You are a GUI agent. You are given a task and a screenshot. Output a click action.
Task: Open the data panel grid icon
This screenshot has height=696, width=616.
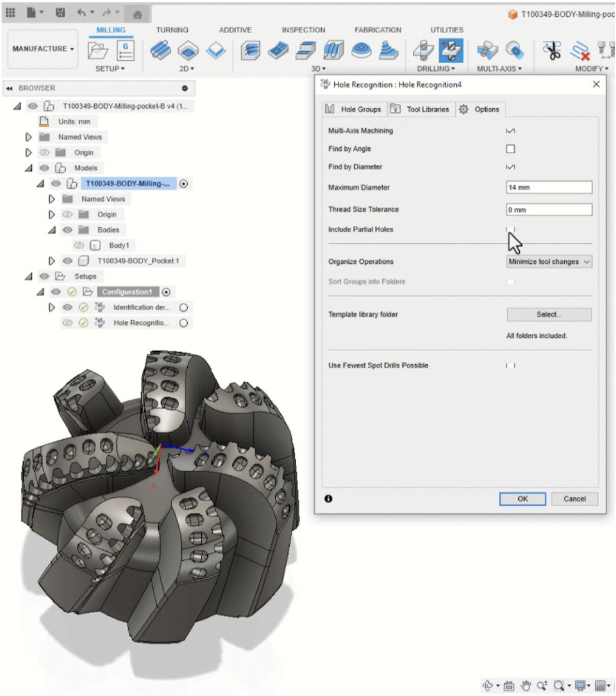tap(10, 13)
